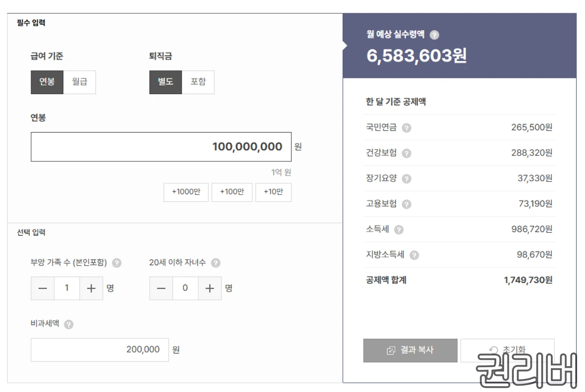The height and width of the screenshot is (392, 585).
Task: Click the 결과 복사 button
Action: (410, 350)
